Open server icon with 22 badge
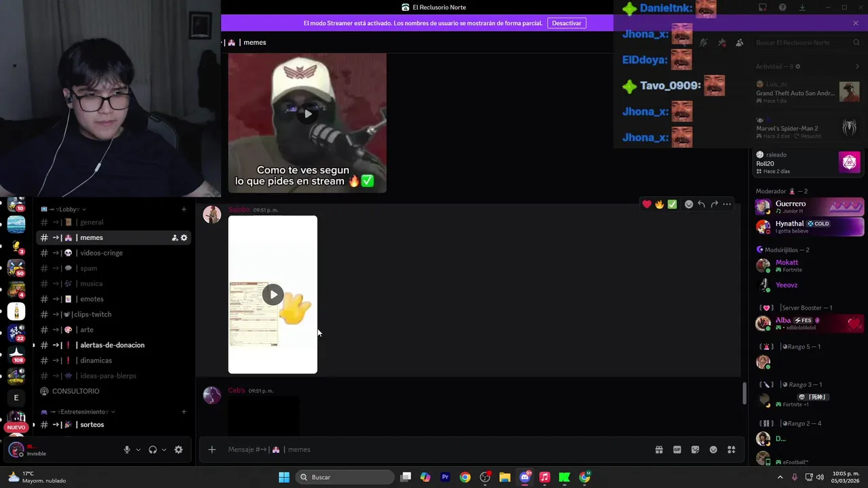The height and width of the screenshot is (488, 868). coord(16,333)
